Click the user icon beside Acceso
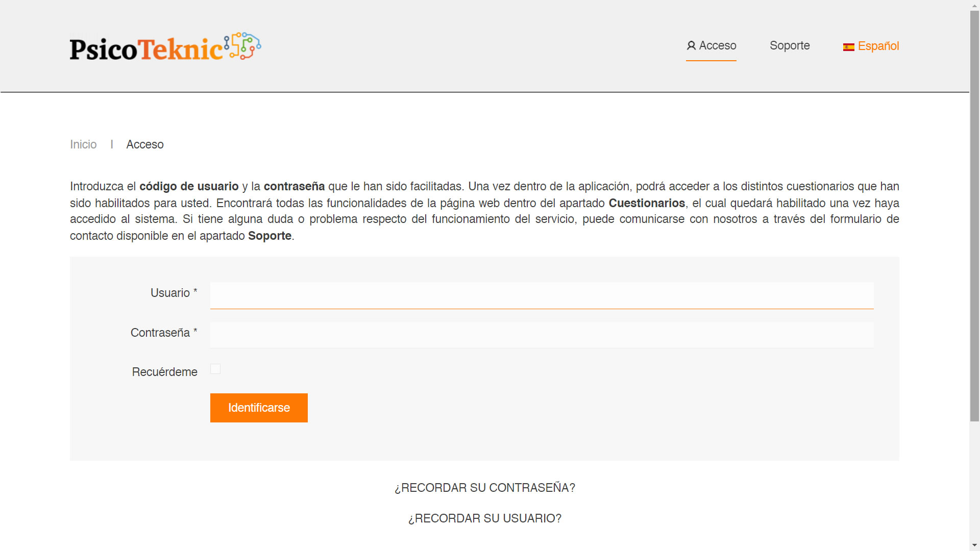 691,46
